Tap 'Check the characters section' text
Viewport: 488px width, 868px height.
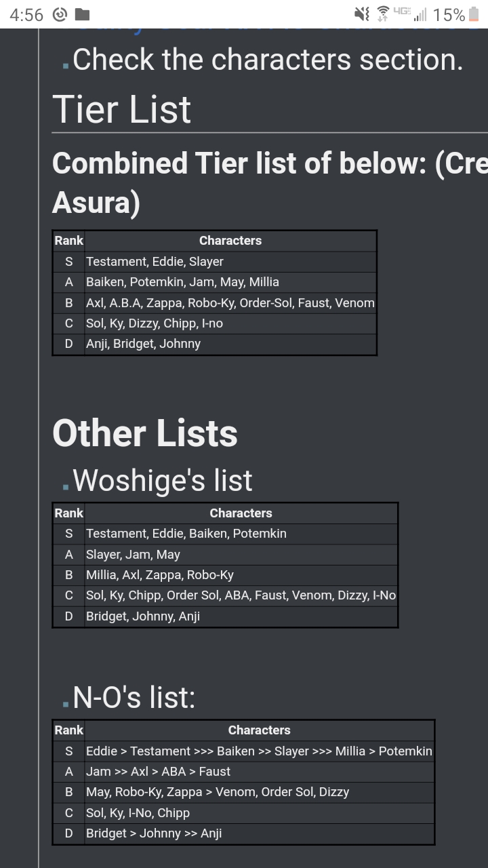pyautogui.click(x=268, y=60)
